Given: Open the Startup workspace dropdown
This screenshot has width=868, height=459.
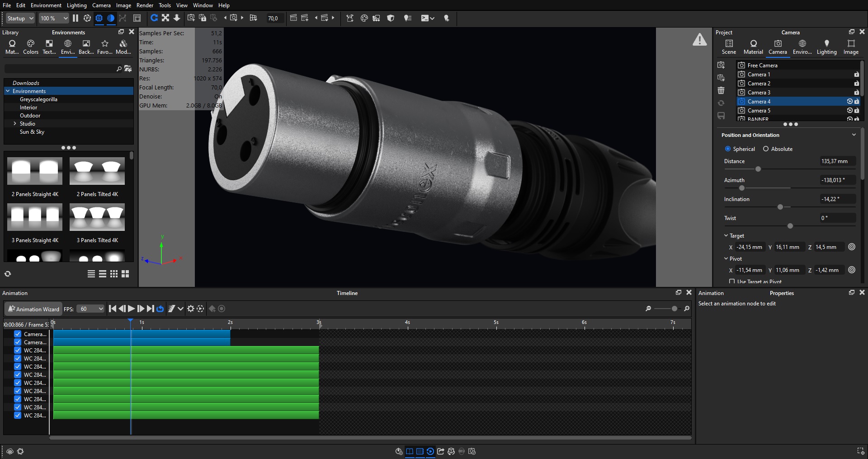Looking at the screenshot, I should pyautogui.click(x=20, y=18).
